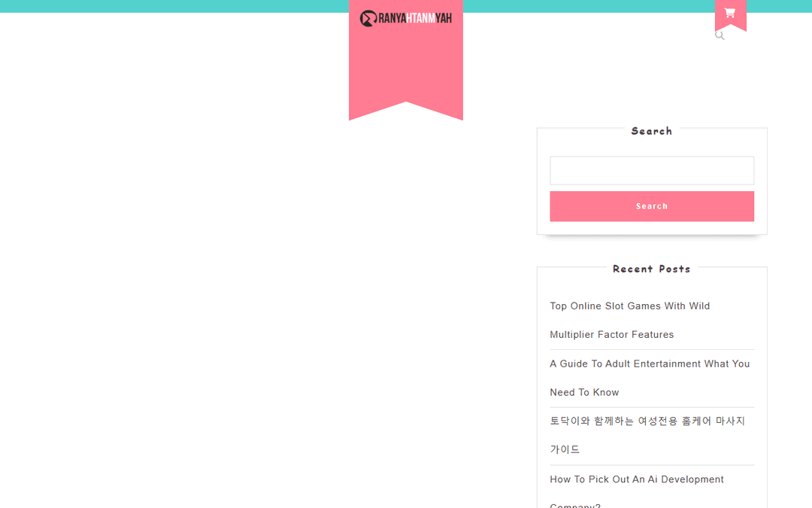Open post Top Online Slot Games With Wild Multiplier
812x508 pixels.
pyautogui.click(x=630, y=321)
